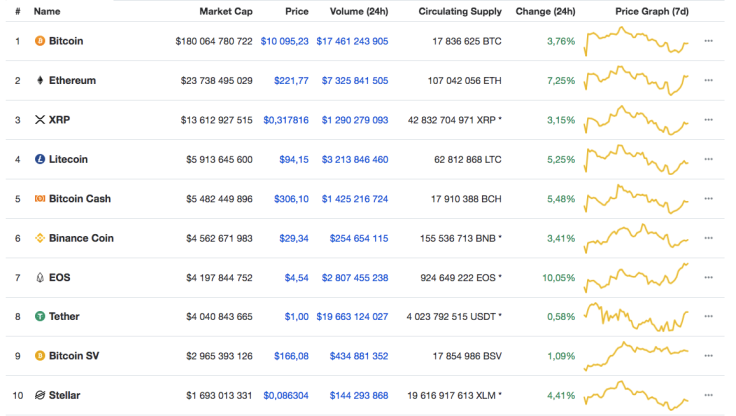Click Litecoin volume $3 213 846 460

click(x=355, y=160)
